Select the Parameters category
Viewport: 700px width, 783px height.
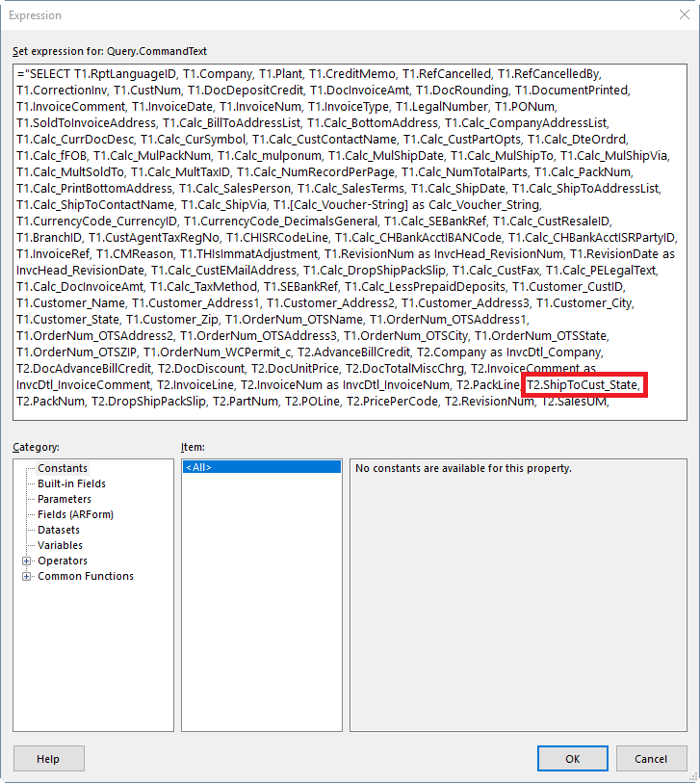65,499
